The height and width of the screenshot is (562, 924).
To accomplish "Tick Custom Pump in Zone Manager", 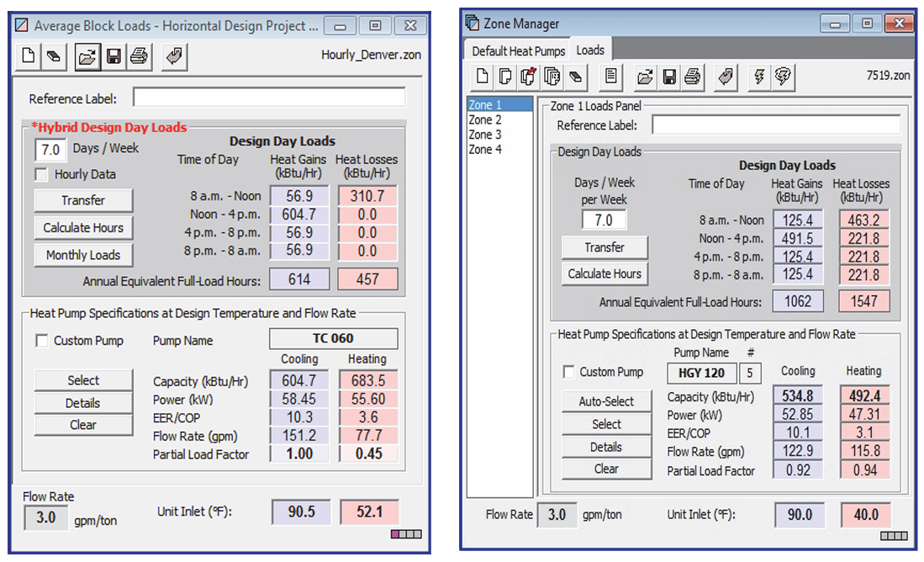I will point(568,372).
